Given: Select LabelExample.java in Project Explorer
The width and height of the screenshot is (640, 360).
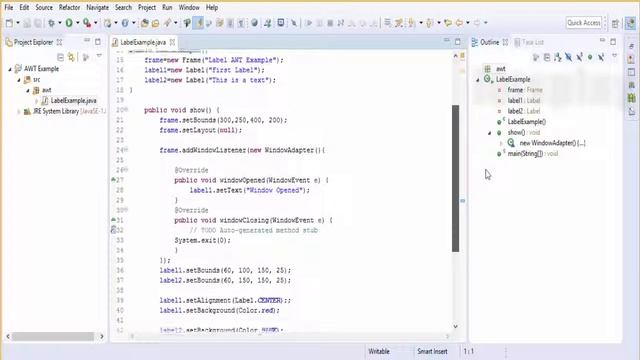Looking at the screenshot, I should point(73,101).
